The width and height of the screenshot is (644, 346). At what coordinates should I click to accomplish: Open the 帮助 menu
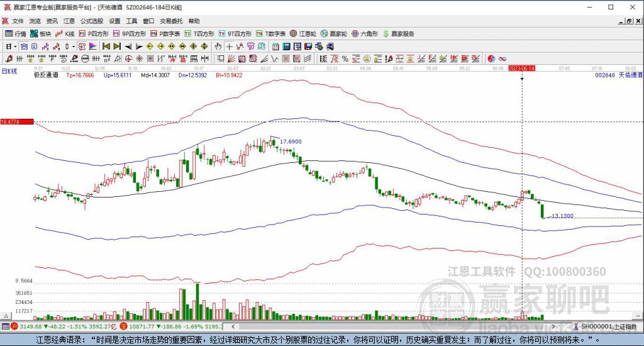pos(194,21)
